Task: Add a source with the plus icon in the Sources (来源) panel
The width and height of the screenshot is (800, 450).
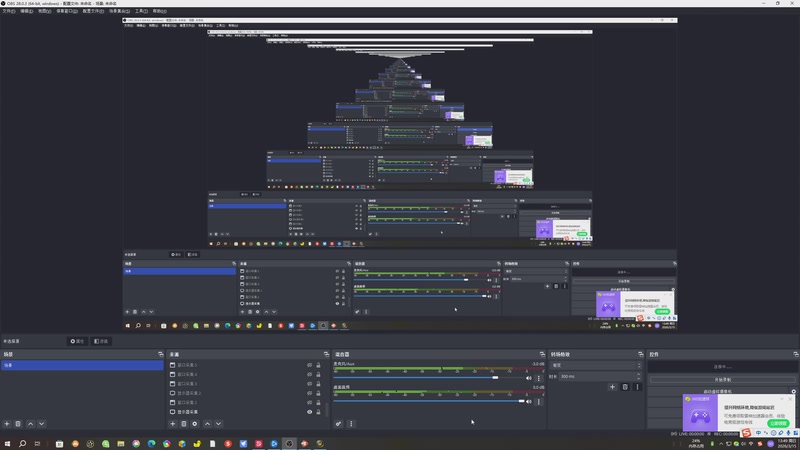Action: point(172,423)
